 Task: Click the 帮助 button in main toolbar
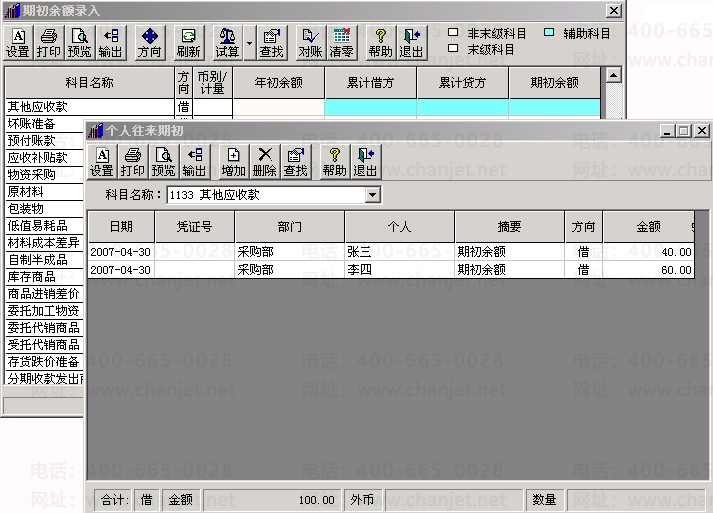coord(381,43)
